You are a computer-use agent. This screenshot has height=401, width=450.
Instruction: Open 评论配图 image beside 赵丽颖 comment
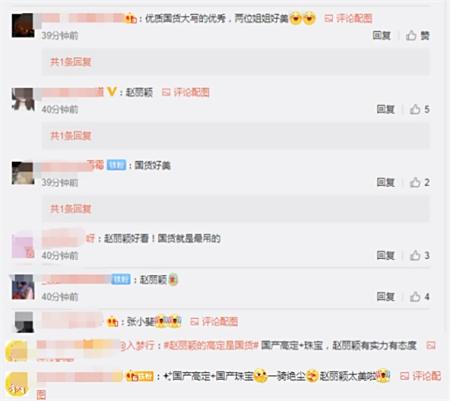(x=186, y=92)
